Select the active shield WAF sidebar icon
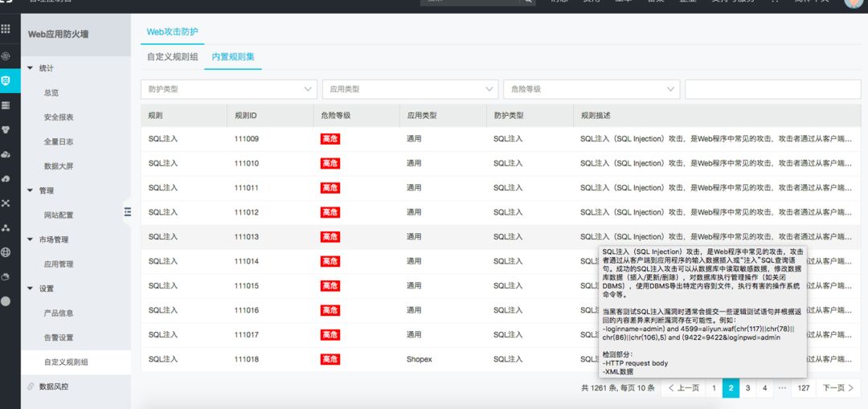 [x=6, y=80]
